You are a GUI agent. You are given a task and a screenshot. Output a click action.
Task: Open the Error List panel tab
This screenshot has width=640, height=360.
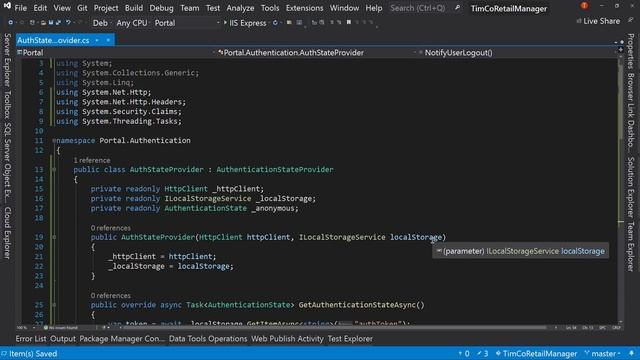(x=31, y=339)
